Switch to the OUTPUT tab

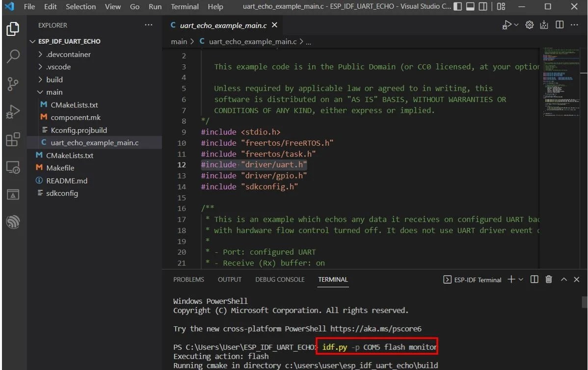tap(229, 279)
